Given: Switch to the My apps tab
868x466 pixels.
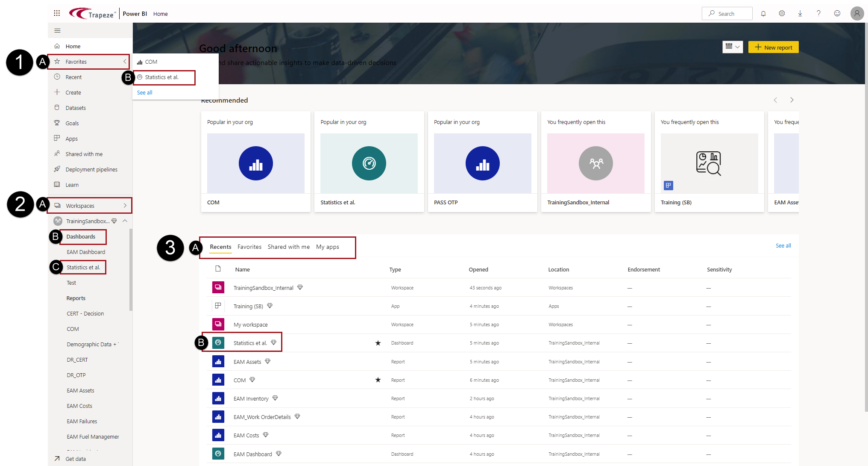Looking at the screenshot, I should tap(327, 247).
